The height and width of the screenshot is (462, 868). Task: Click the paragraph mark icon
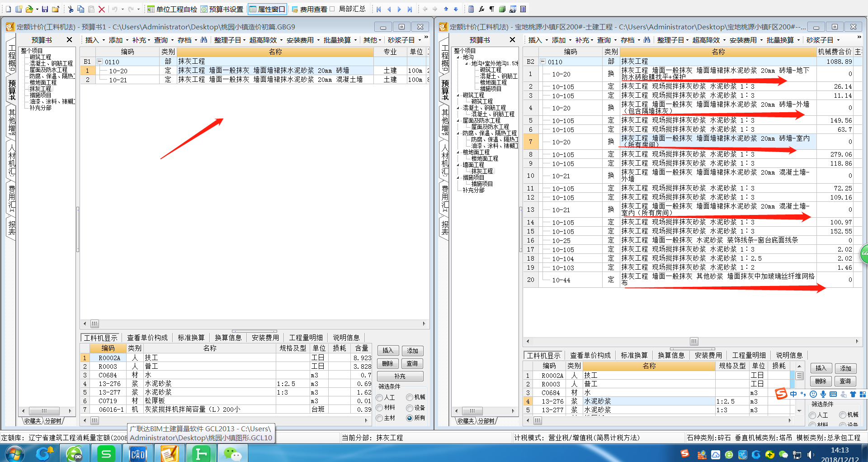pyautogui.click(x=491, y=9)
